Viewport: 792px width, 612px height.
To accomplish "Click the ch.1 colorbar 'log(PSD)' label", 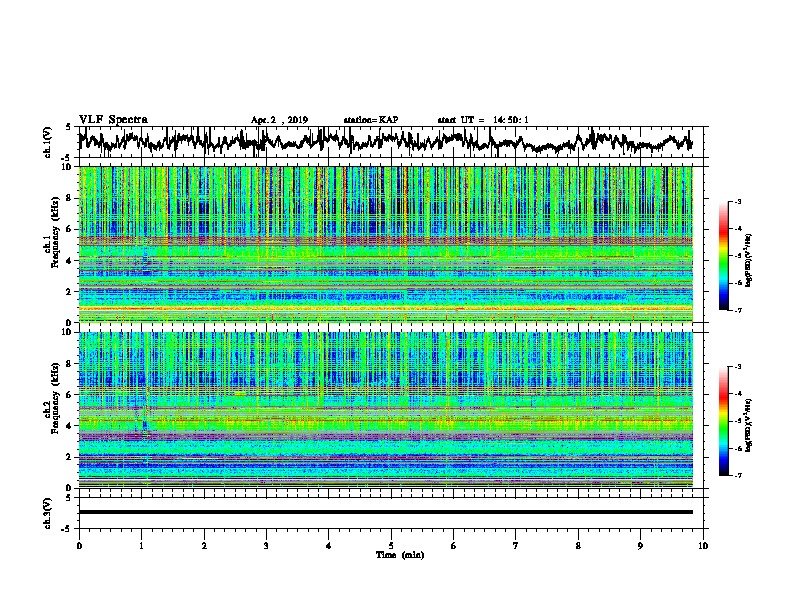I will point(748,260).
